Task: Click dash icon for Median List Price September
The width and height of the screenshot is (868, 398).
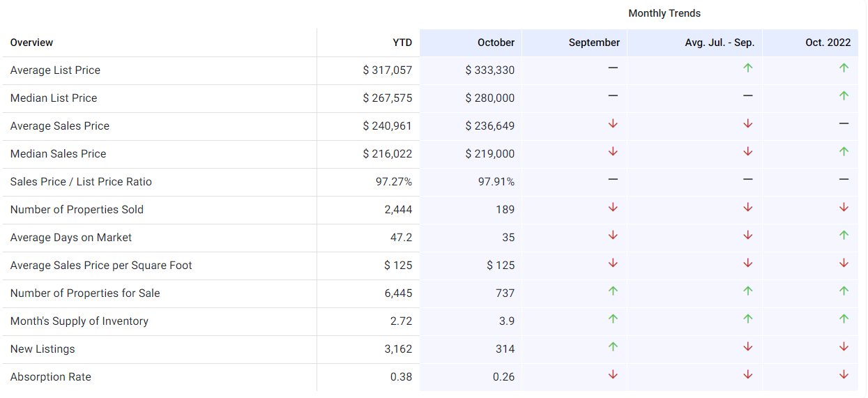Action: coord(613,95)
